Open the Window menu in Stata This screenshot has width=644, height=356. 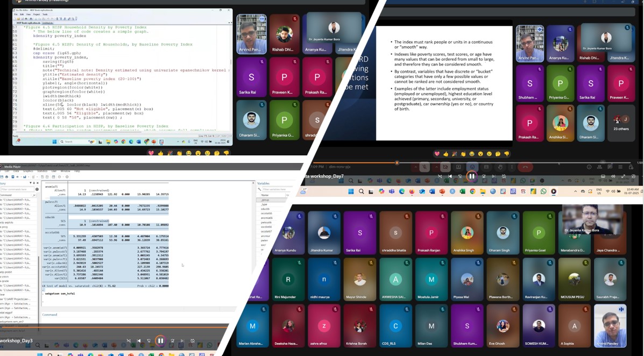[x=65, y=171]
